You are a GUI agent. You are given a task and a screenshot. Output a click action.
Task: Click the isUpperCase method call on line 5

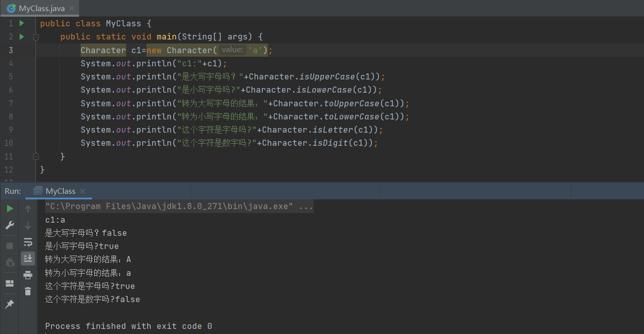point(327,76)
